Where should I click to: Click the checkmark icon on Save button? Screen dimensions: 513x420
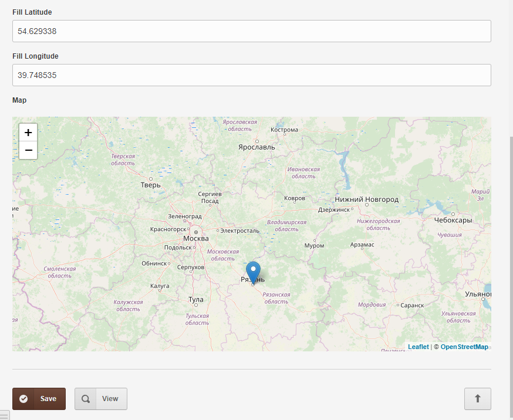pyautogui.click(x=23, y=399)
